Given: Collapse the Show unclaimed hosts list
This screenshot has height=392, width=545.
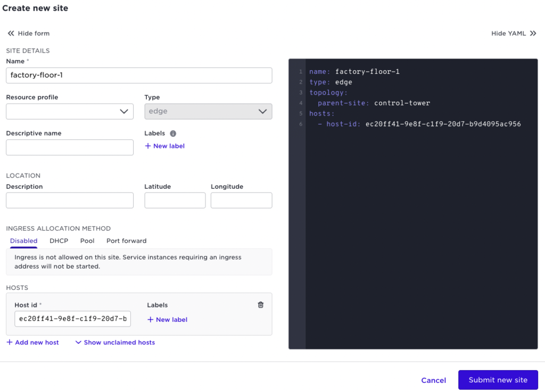Looking at the screenshot, I should click(x=114, y=342).
